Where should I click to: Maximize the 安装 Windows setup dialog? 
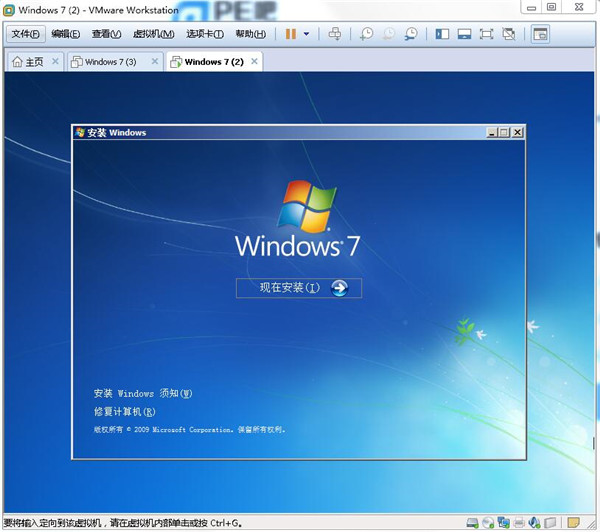pyautogui.click(x=504, y=132)
